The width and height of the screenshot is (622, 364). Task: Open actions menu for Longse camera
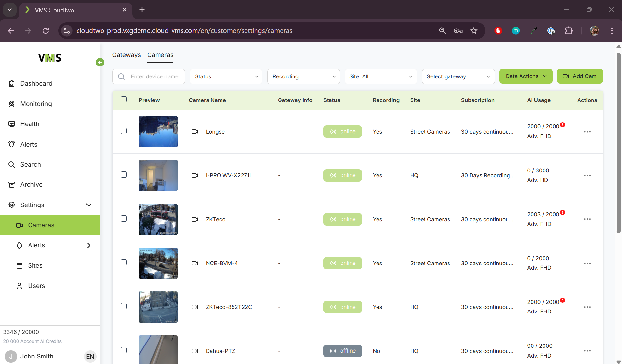click(587, 132)
